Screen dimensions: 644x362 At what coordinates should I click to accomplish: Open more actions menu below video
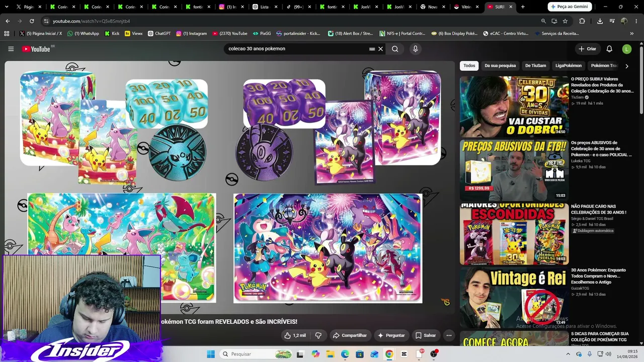click(449, 335)
